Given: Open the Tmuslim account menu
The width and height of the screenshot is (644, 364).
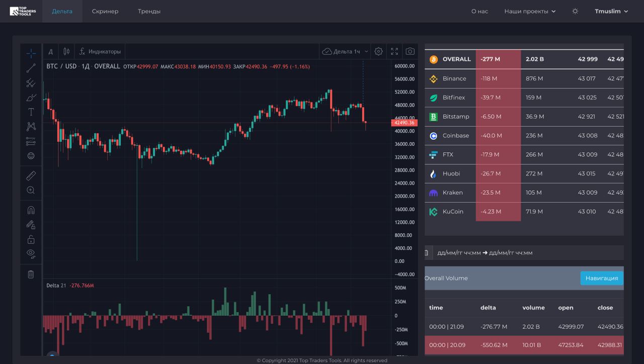Looking at the screenshot, I should pos(611,11).
